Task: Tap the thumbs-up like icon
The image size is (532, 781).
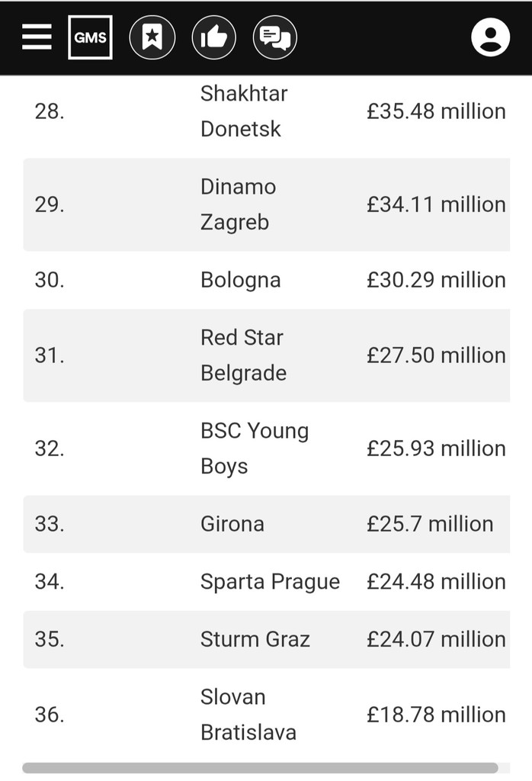Action: [214, 37]
